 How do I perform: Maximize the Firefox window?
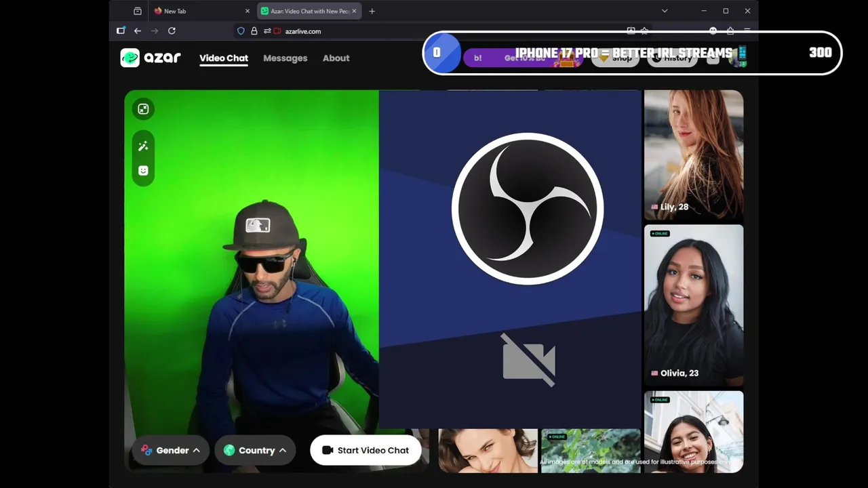click(x=726, y=11)
